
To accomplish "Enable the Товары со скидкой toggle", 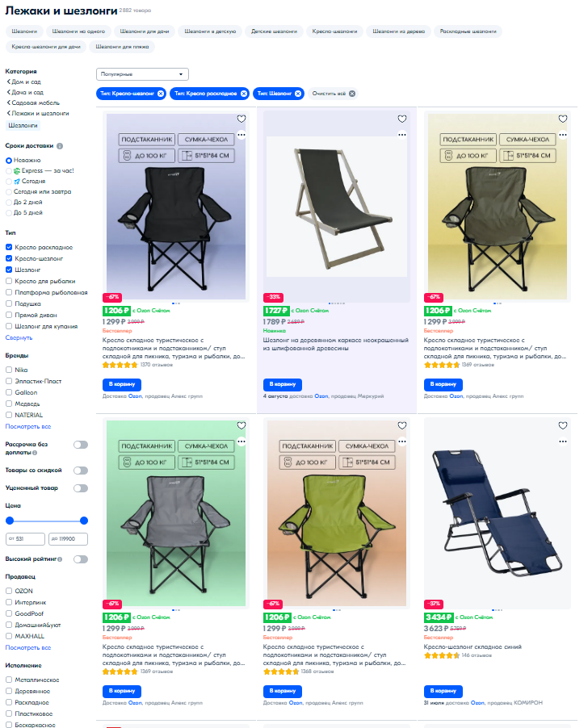I will pos(81,471).
